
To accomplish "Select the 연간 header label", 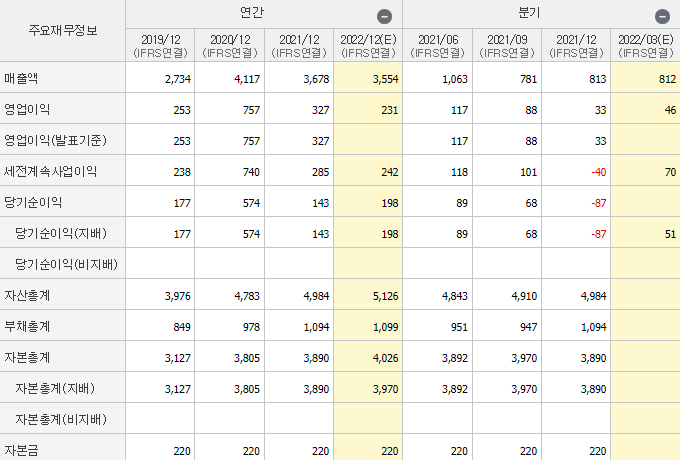I will tap(252, 13).
